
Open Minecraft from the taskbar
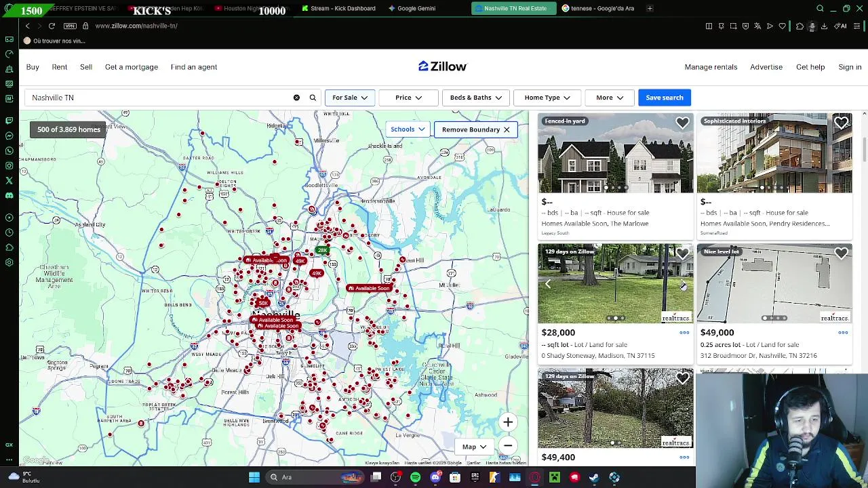pos(555,477)
